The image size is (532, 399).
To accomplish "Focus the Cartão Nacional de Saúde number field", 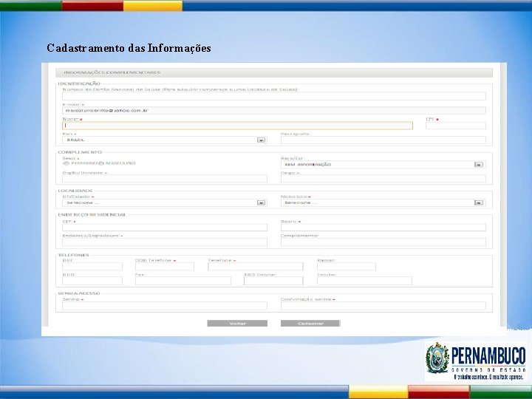I will 274,96.
